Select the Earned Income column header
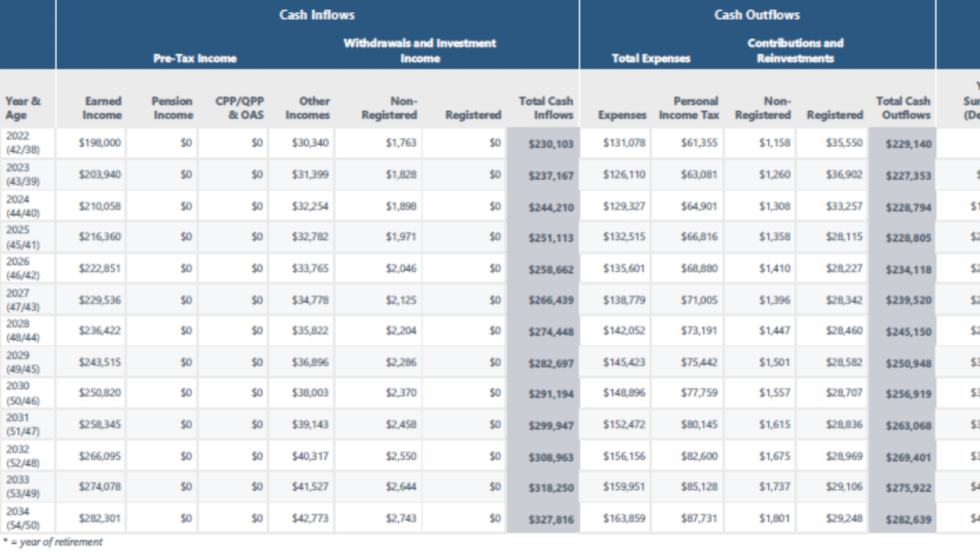This screenshot has width=980, height=551. (x=103, y=108)
